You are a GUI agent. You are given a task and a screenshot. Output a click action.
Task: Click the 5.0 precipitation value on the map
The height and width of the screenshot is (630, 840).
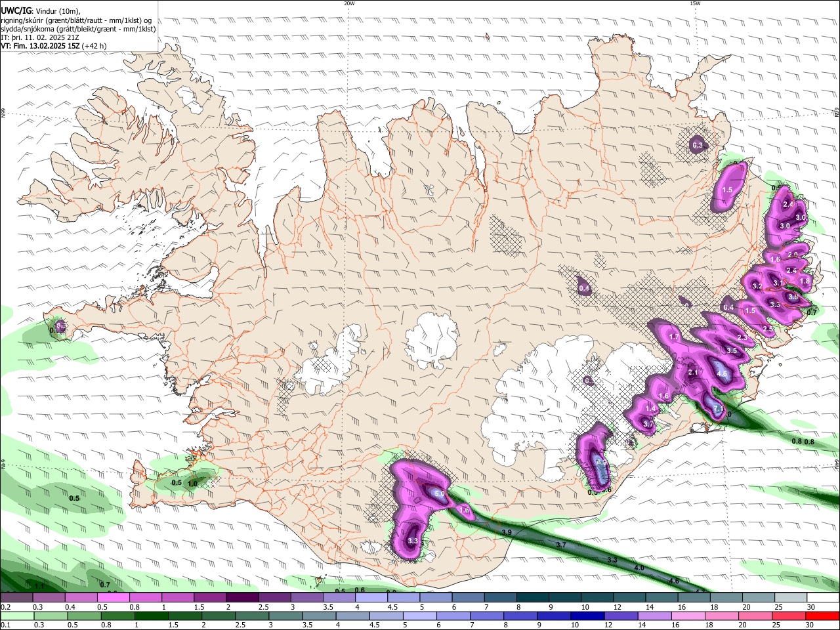tap(439, 493)
